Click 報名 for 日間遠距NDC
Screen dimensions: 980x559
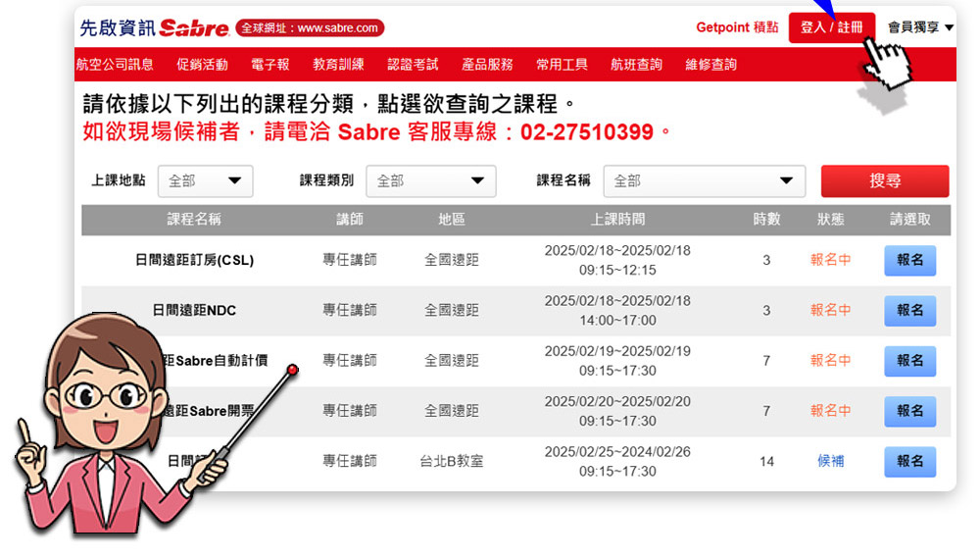pos(909,311)
